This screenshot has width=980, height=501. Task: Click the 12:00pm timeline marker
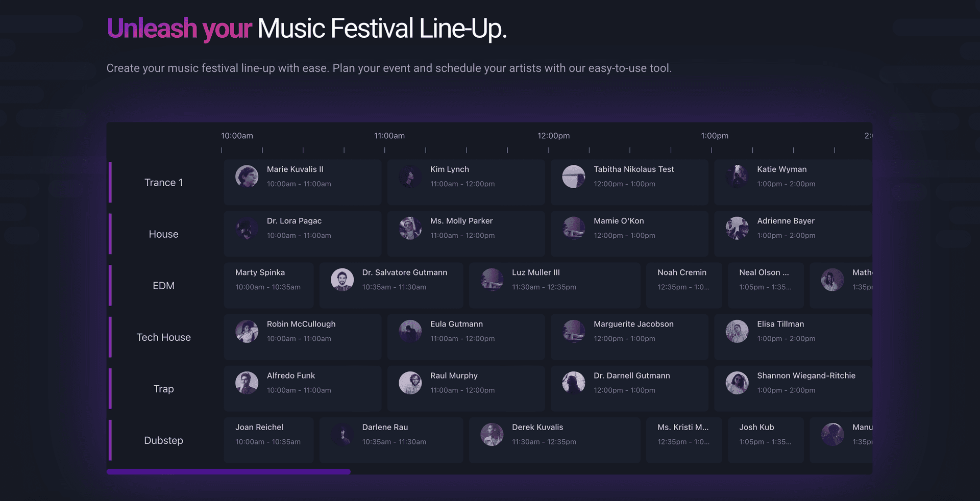553,136
